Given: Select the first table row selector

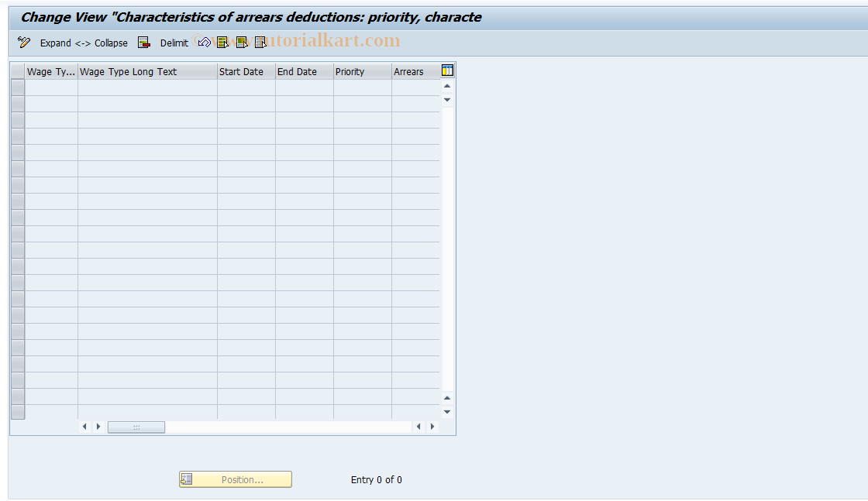Looking at the screenshot, I should point(18,88).
